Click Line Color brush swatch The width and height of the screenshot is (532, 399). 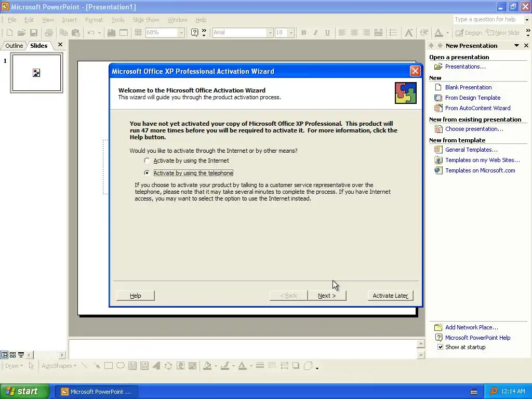224,366
